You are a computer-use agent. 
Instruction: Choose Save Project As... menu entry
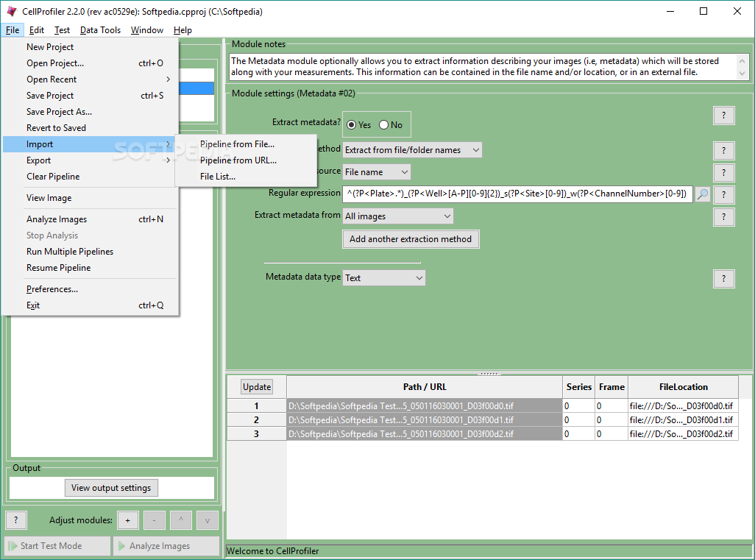click(x=91, y=112)
